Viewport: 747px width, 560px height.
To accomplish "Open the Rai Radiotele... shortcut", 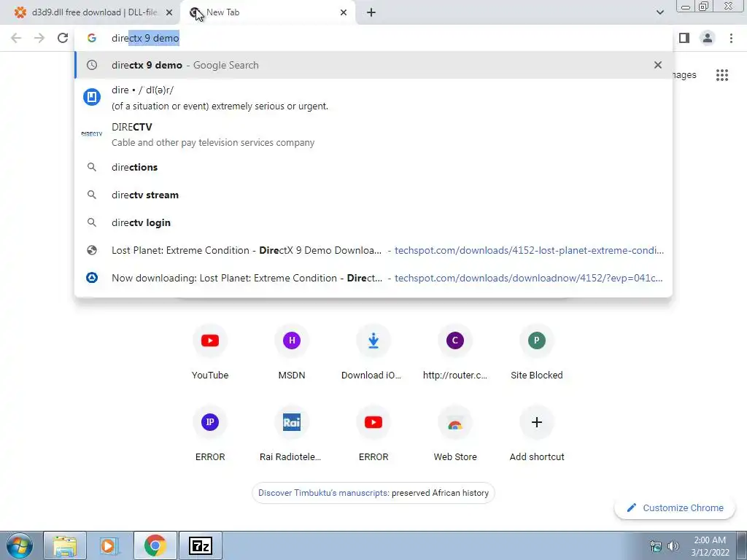I will 292,433.
